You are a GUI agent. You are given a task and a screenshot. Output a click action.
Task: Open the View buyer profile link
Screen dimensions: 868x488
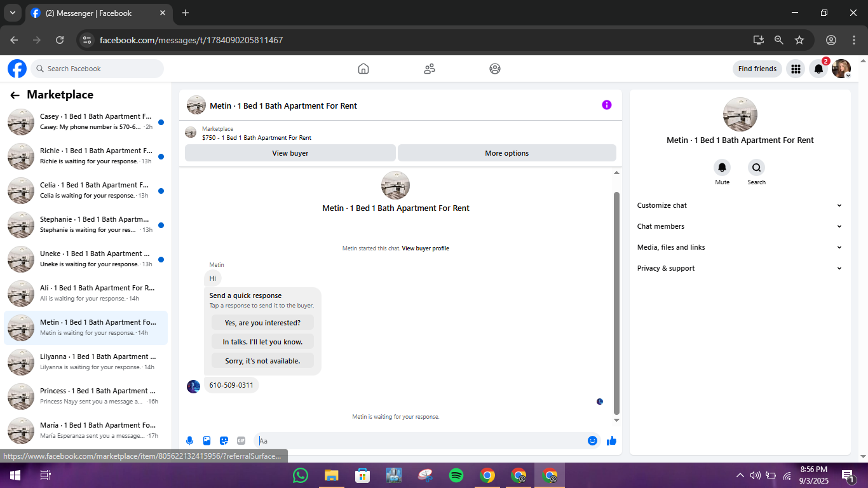click(426, 248)
